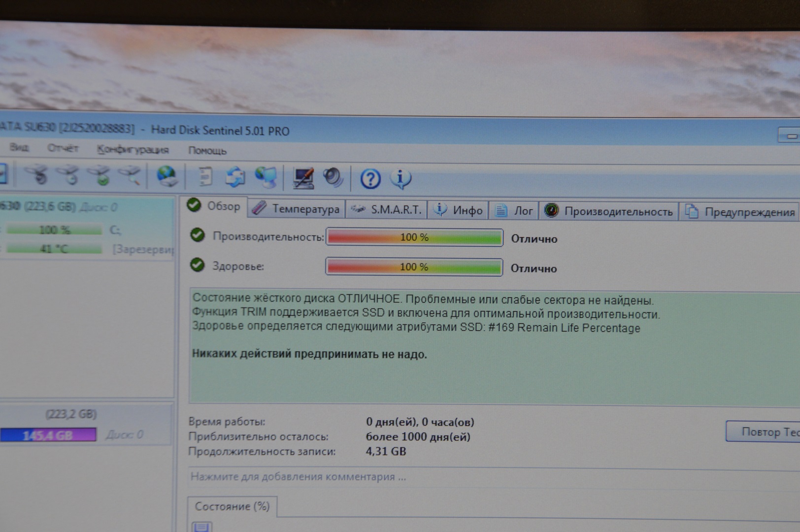Open the Отчёт menu

pyautogui.click(x=63, y=148)
